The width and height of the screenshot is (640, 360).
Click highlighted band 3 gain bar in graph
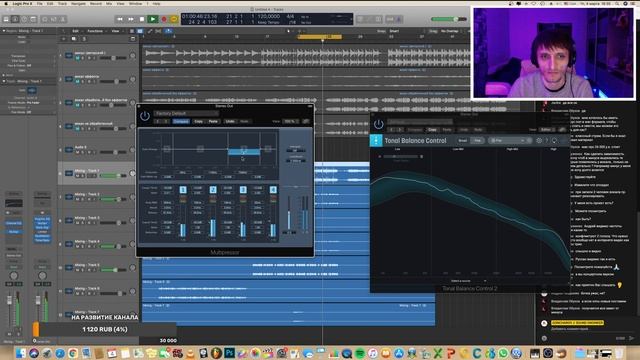(244, 152)
